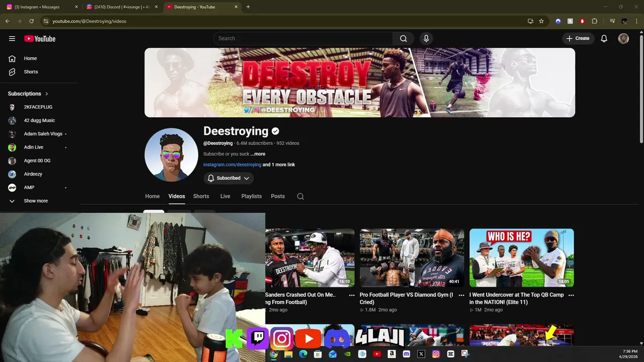
Task: Expand the Subscriptions section chevron
Action: [x=47, y=94]
